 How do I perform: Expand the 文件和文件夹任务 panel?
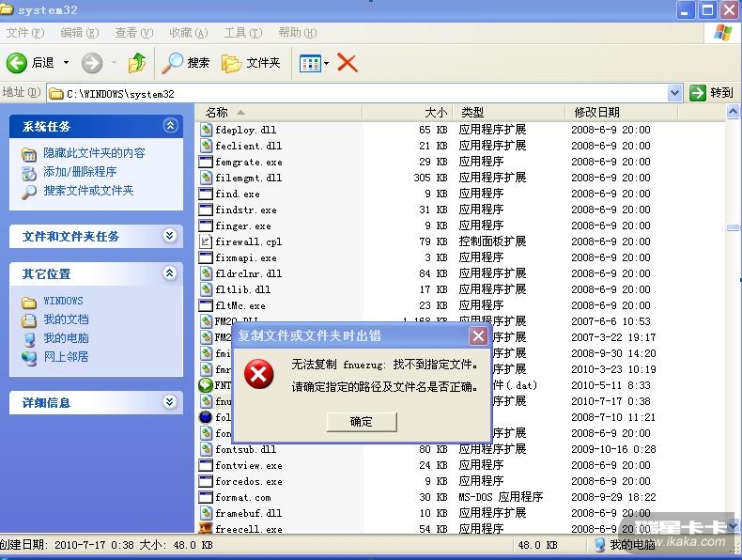point(169,235)
